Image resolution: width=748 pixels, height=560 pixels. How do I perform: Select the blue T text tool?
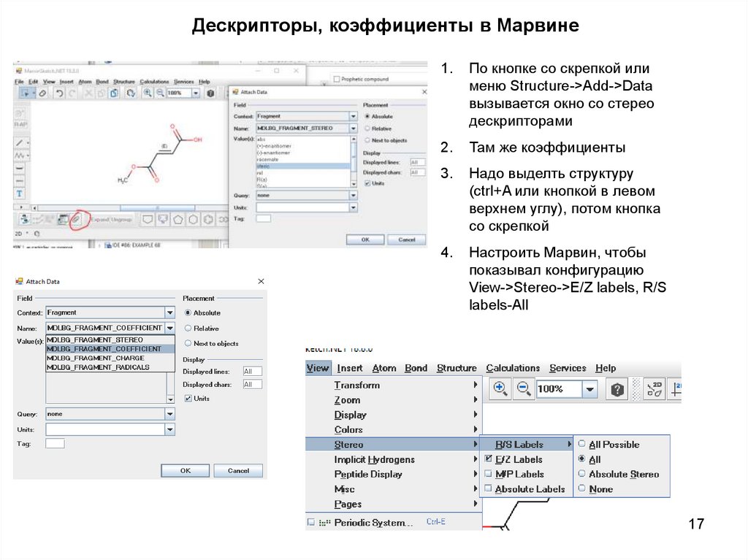[x=19, y=193]
